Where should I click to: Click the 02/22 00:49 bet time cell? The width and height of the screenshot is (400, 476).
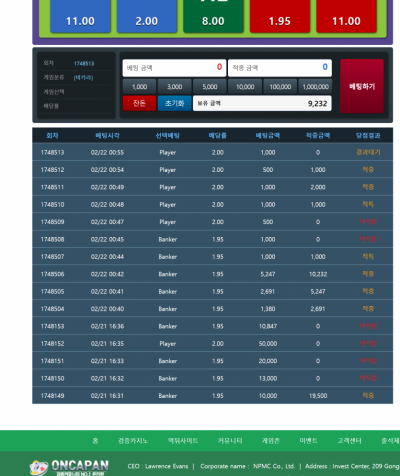pos(107,187)
